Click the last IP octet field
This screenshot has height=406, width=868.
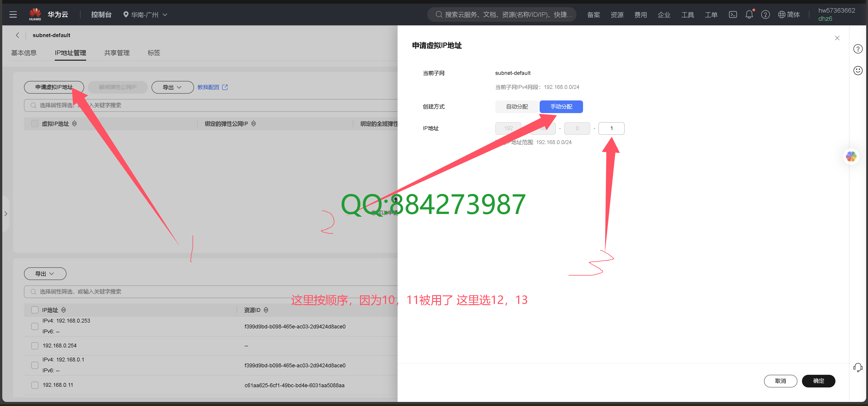(x=611, y=128)
